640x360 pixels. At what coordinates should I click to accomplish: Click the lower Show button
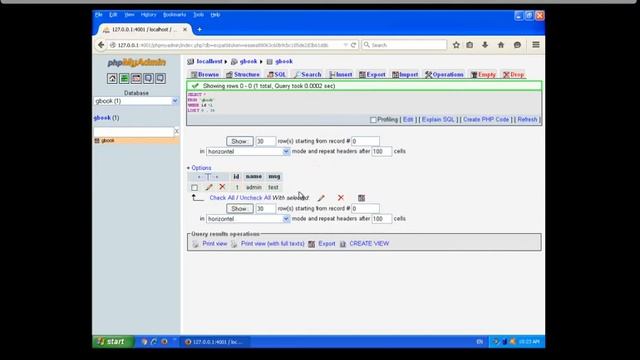(240, 209)
